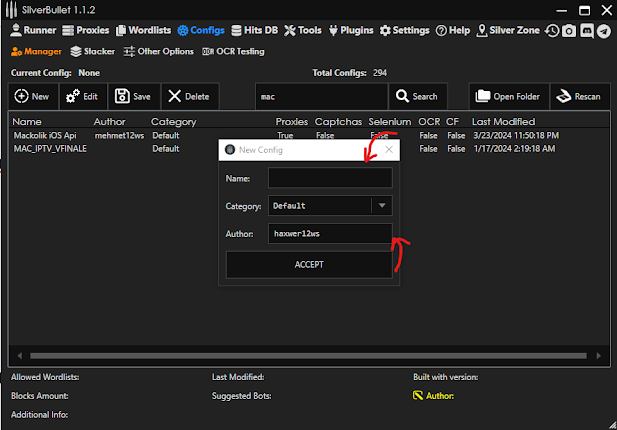The width and height of the screenshot is (617, 430).
Task: Click the 1/17/2024 2:19:18 AM date cell
Action: [x=514, y=149]
